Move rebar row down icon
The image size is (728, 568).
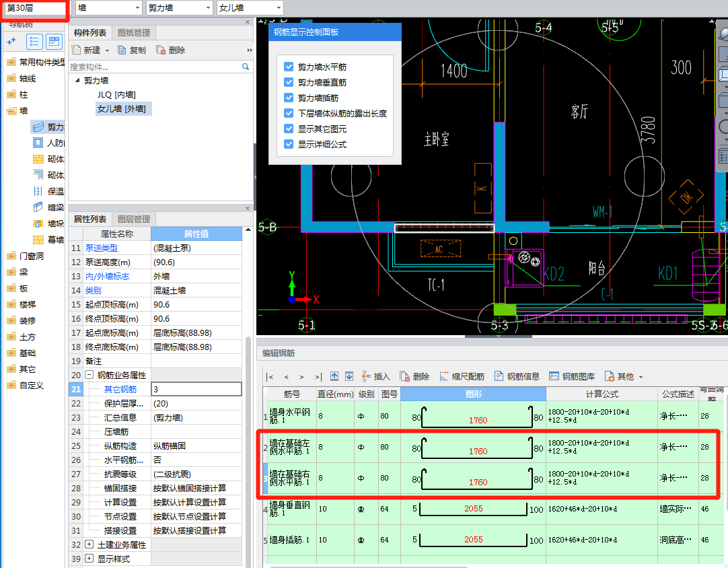coord(349,376)
